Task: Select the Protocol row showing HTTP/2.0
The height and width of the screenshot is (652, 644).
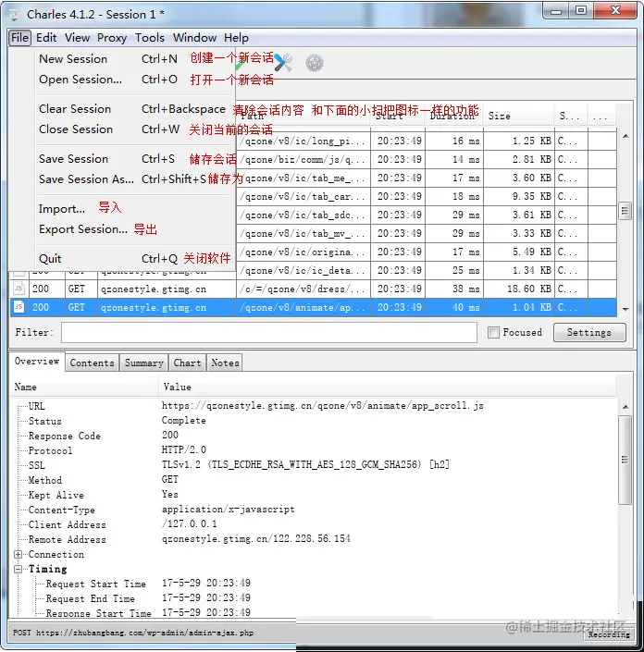Action: point(314,450)
